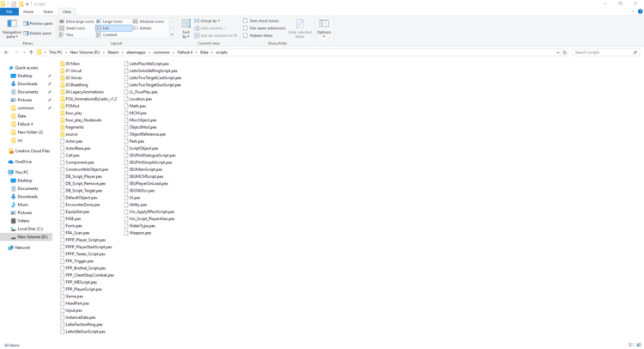Toggle the Preview pane

coord(38,23)
